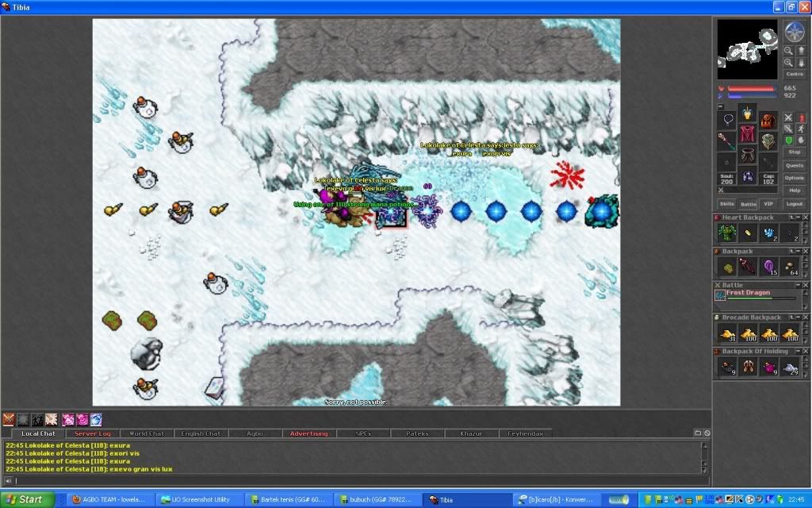Open the Server Log tab

(x=92, y=433)
